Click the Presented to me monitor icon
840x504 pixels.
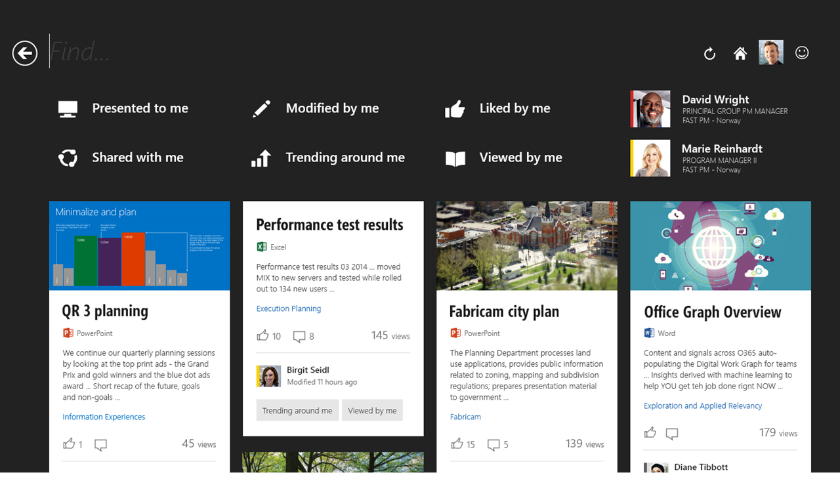tap(68, 109)
